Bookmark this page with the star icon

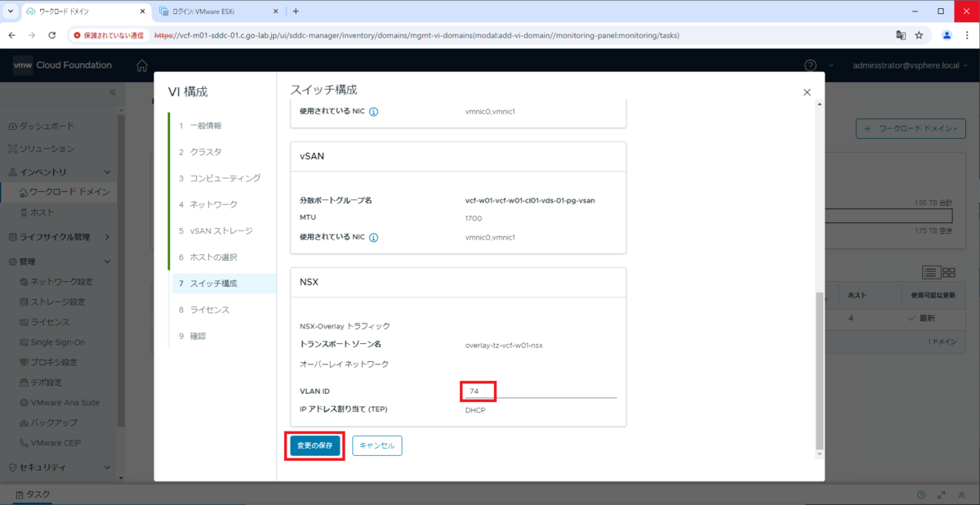click(919, 35)
